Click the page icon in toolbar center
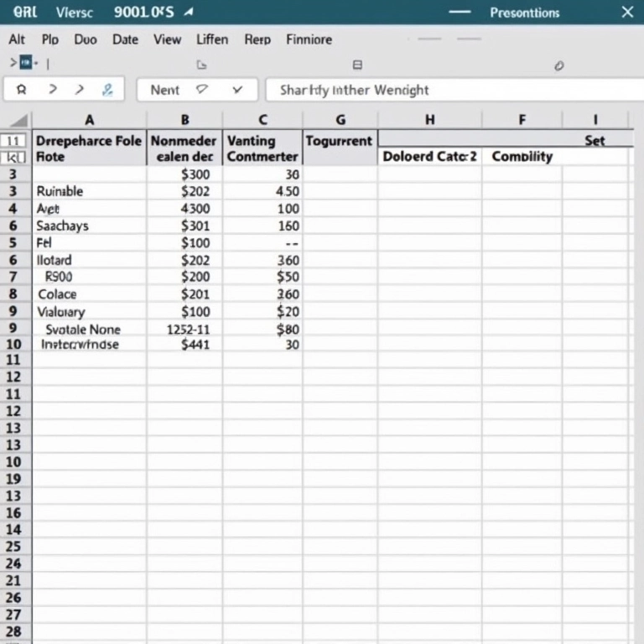 coord(200,65)
